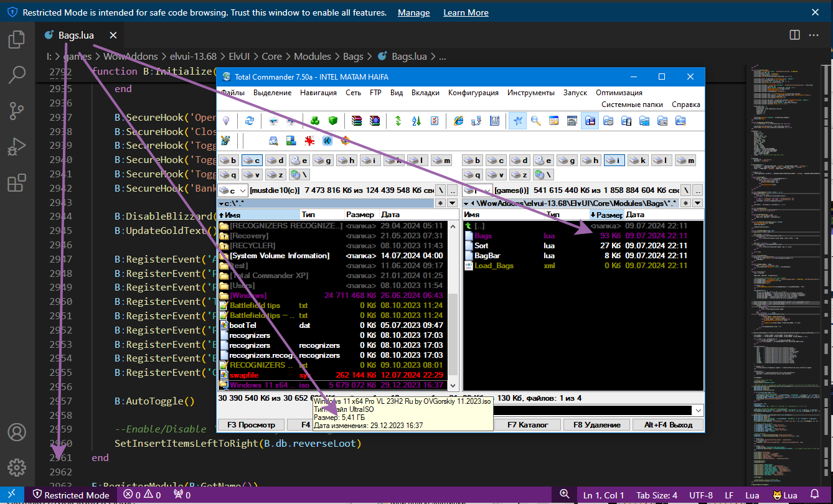Viewport: 833px width, 504px height.
Task: Click the F3 Просмотр button
Action: coord(251,424)
